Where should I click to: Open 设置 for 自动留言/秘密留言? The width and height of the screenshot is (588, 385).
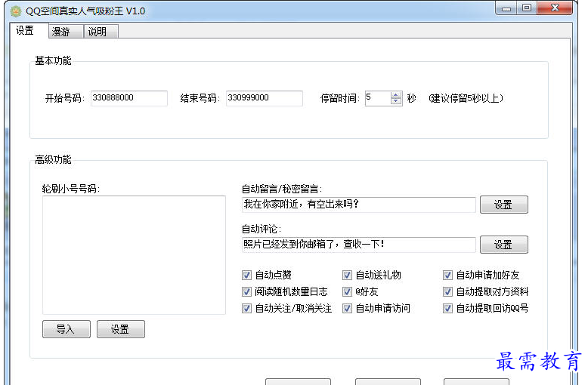click(x=503, y=205)
